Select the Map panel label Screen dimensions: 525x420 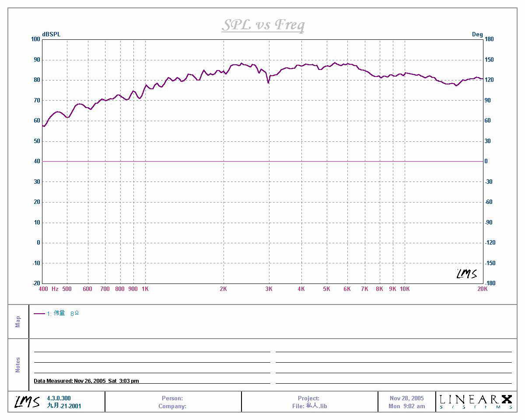click(18, 322)
